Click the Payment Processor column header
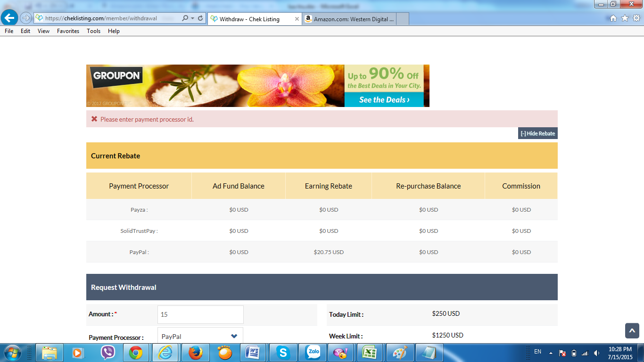The width and height of the screenshot is (644, 362). tap(139, 186)
